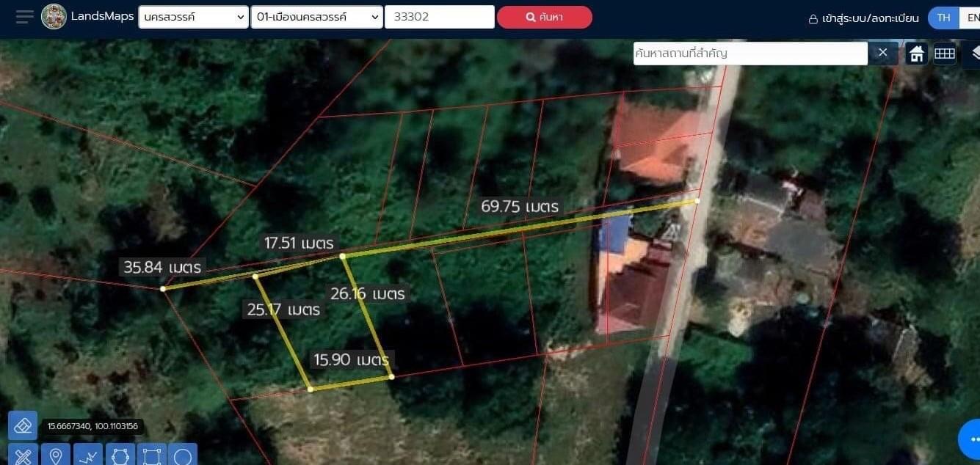Select the eraser tool to clear drawings
Viewport: 980px width, 465px height.
click(23, 425)
